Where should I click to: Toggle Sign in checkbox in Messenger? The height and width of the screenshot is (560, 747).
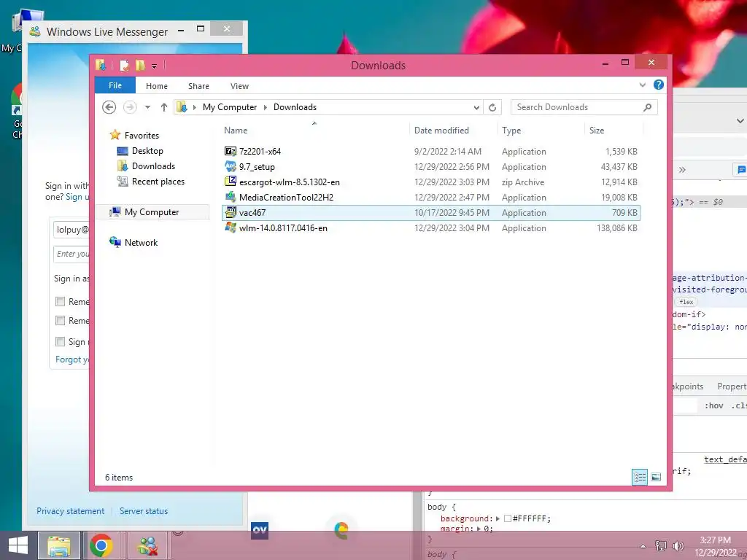pyautogui.click(x=60, y=341)
